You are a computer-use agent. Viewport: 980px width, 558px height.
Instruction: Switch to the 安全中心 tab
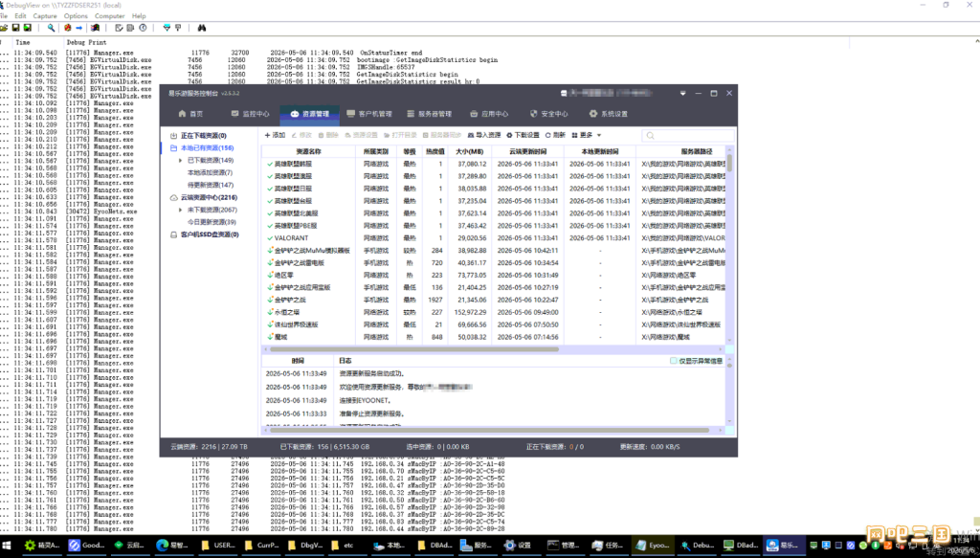[548, 114]
